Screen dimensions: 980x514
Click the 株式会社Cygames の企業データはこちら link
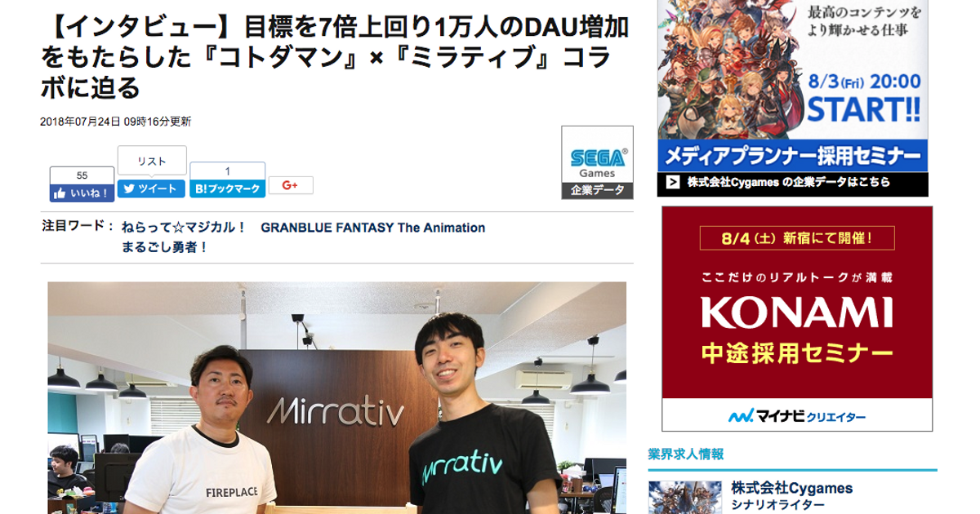pyautogui.click(x=788, y=183)
